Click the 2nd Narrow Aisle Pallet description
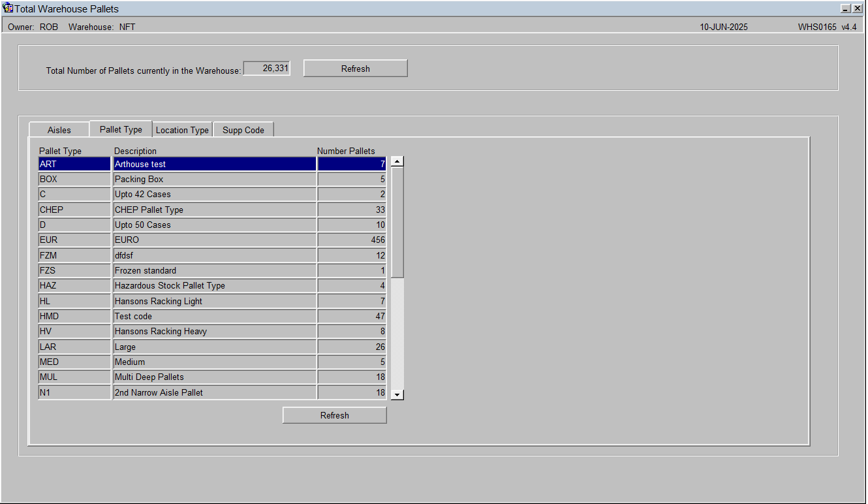Screen dimensions: 868x504 click(x=215, y=392)
